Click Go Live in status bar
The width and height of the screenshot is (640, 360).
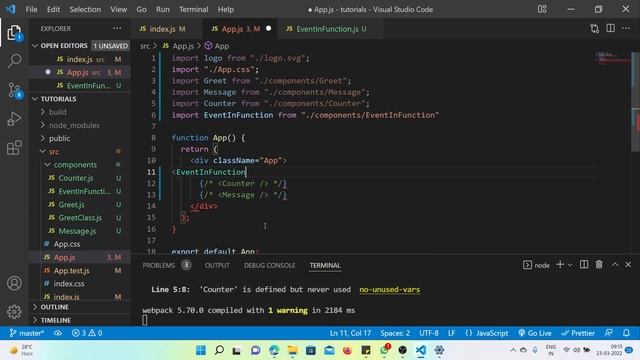[x=535, y=333]
